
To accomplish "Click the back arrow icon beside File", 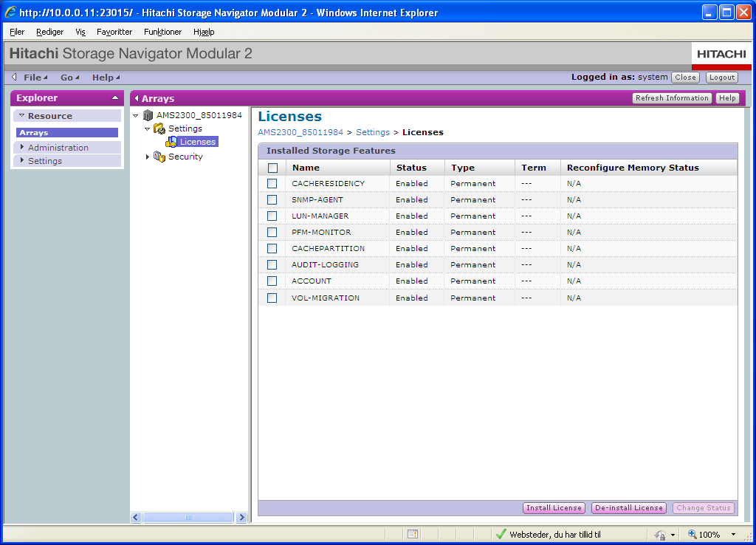I will [x=14, y=78].
